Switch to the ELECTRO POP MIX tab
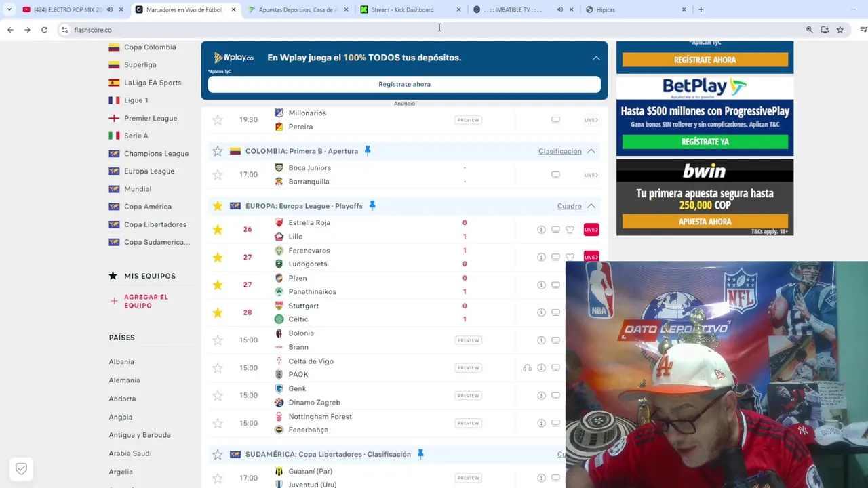The width and height of the screenshot is (868, 488). click(66, 9)
